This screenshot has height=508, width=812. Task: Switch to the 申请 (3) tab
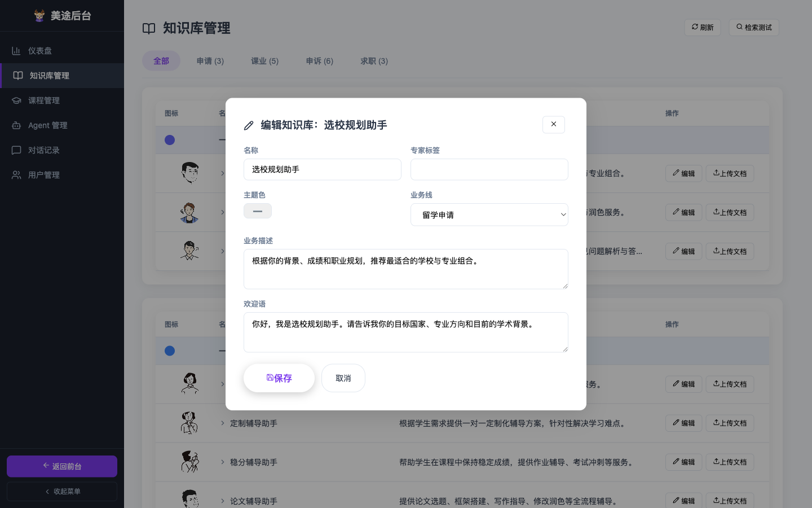point(210,61)
